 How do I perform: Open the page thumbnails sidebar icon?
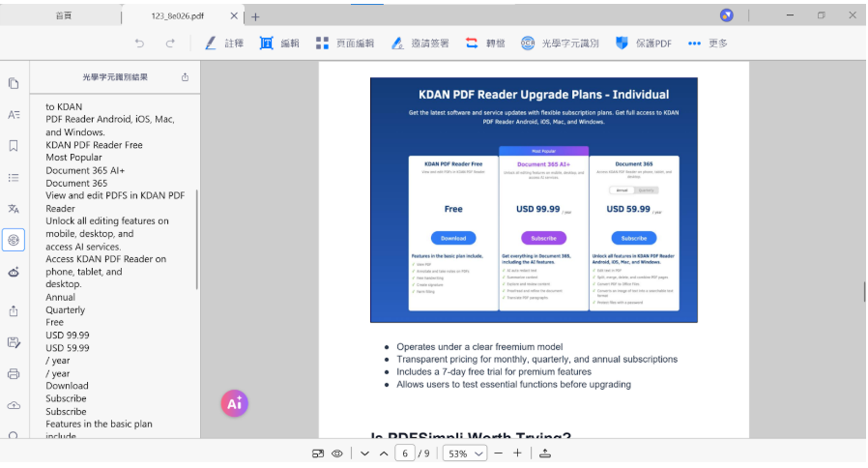point(14,83)
